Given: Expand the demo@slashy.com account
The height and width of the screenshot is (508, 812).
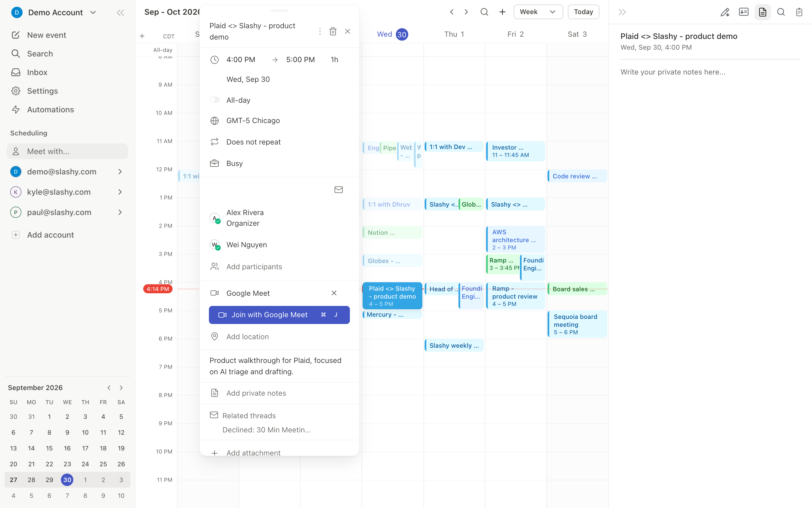Looking at the screenshot, I should coord(120,172).
